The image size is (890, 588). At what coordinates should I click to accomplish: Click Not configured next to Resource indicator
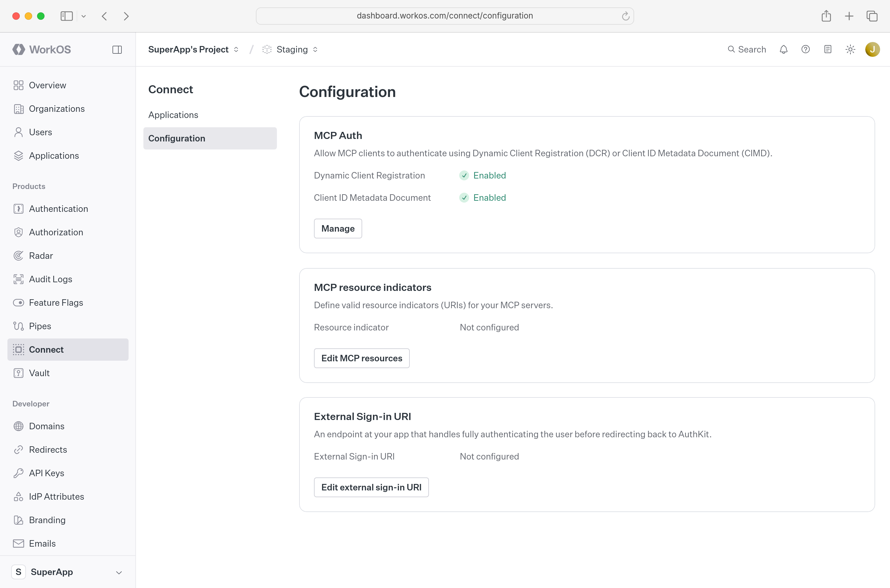pos(489,327)
